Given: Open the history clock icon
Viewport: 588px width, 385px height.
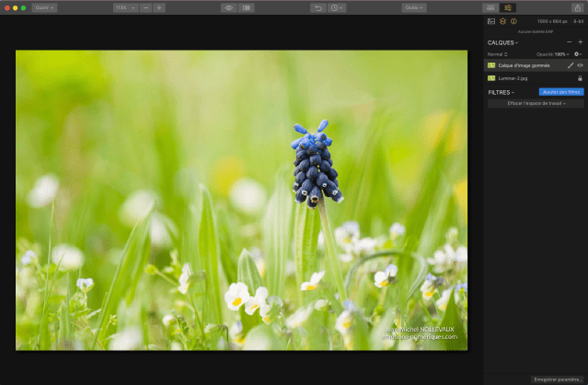Looking at the screenshot, I should tap(337, 7).
